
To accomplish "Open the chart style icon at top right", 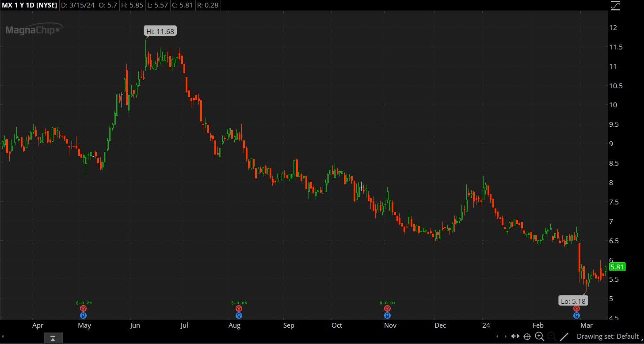I will [616, 6].
